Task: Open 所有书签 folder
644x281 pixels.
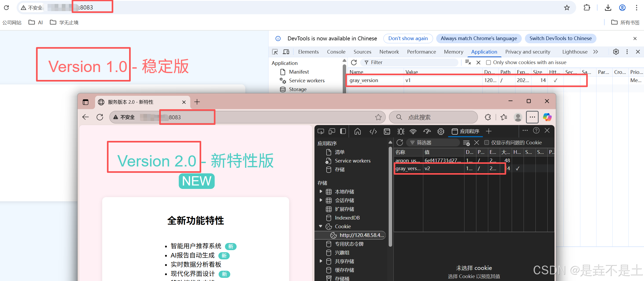Action: pyautogui.click(x=626, y=22)
